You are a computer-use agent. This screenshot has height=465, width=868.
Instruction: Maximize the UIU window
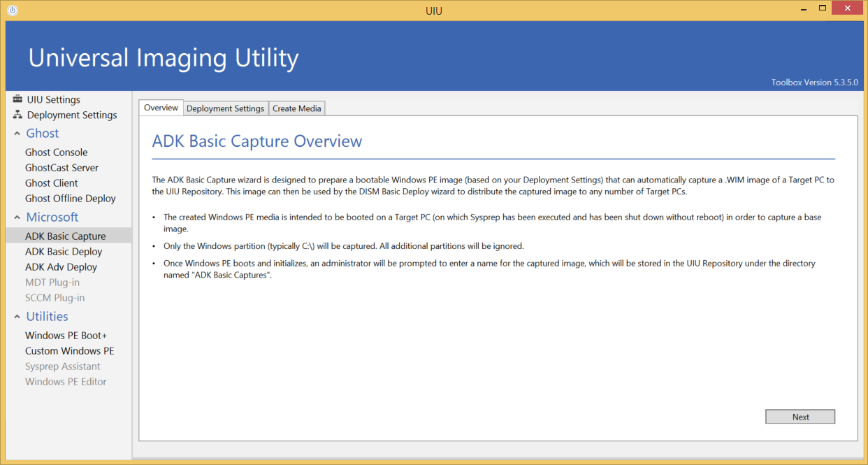click(823, 8)
